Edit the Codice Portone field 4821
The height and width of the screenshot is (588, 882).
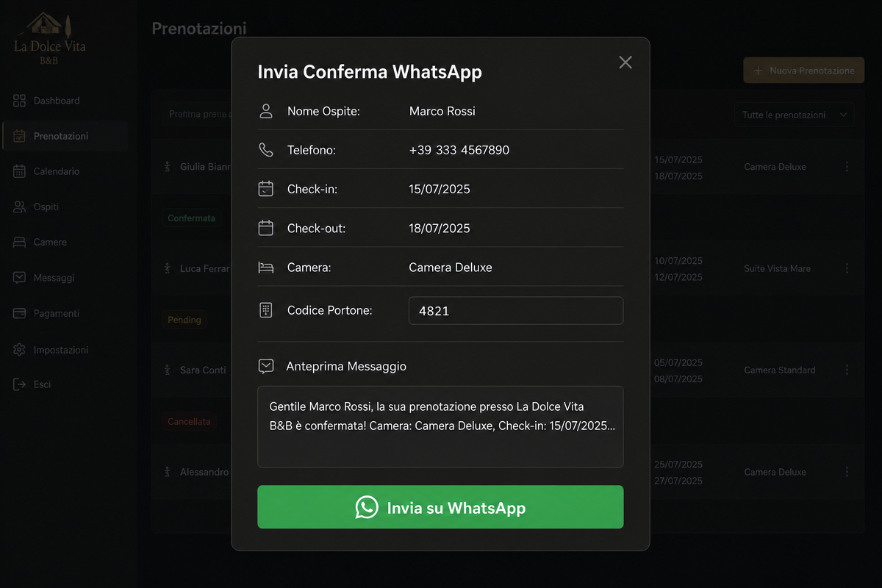point(516,310)
